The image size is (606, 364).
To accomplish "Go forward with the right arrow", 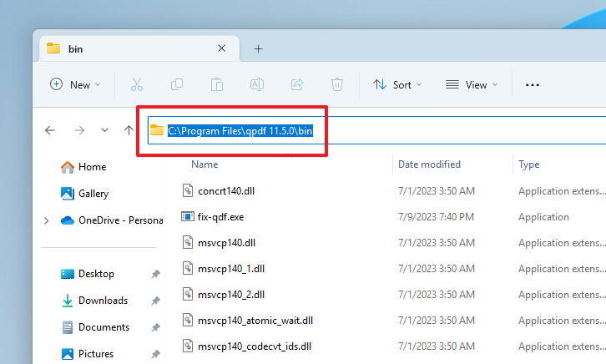I will tap(79, 130).
